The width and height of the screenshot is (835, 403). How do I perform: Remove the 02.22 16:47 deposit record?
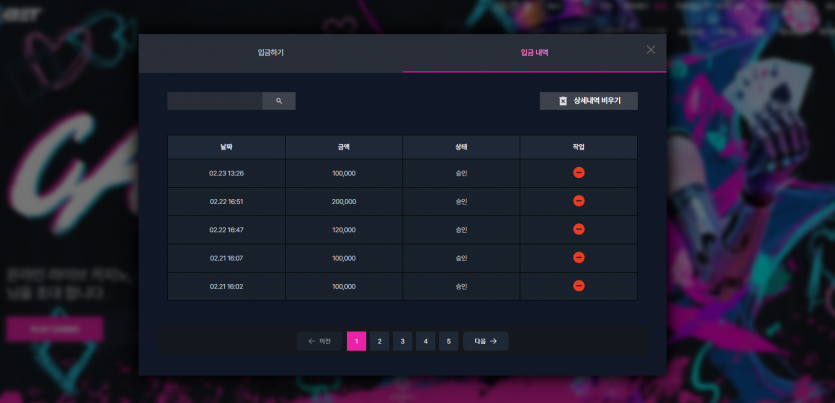(579, 229)
